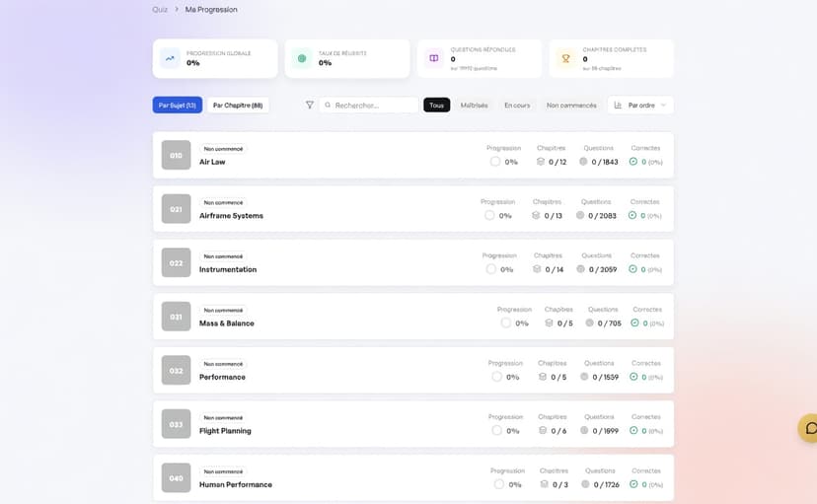Open the chat bubble widget
817x504 pixels.
[x=810, y=428]
